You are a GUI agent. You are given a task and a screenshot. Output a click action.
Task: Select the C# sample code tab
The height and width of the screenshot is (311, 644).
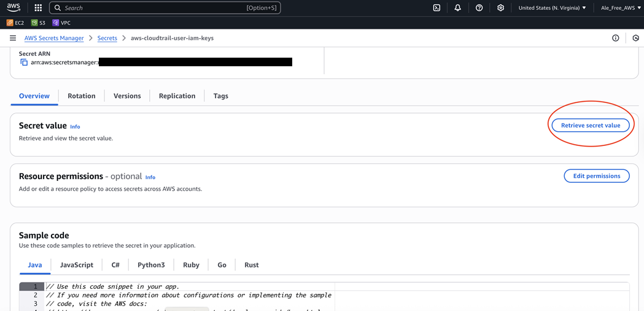tap(115, 265)
